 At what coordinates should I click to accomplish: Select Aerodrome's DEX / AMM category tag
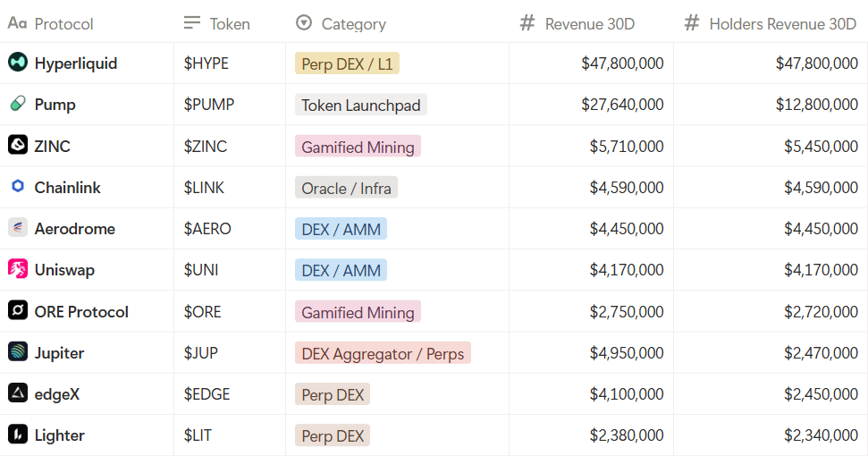point(341,229)
